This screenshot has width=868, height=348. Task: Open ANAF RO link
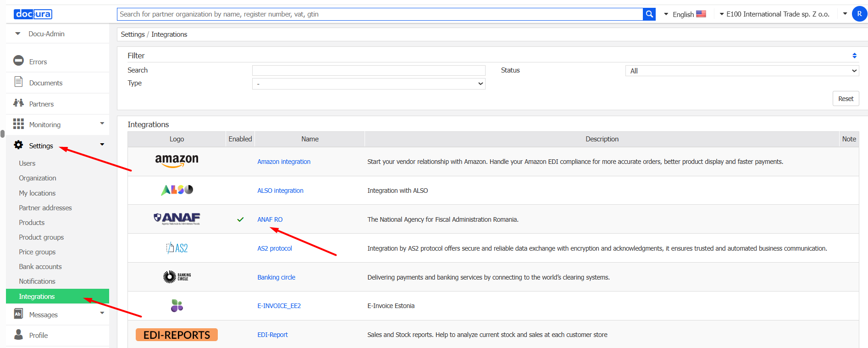270,219
